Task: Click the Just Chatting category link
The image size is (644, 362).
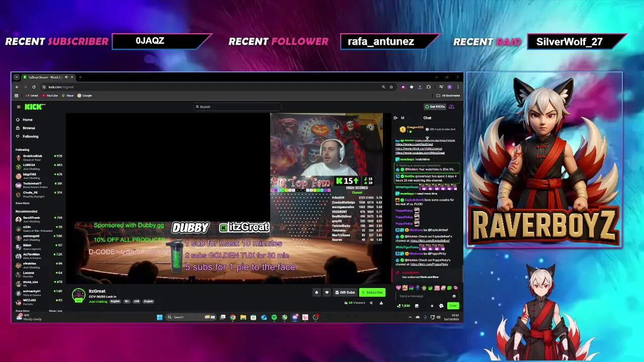Action: 98,301
